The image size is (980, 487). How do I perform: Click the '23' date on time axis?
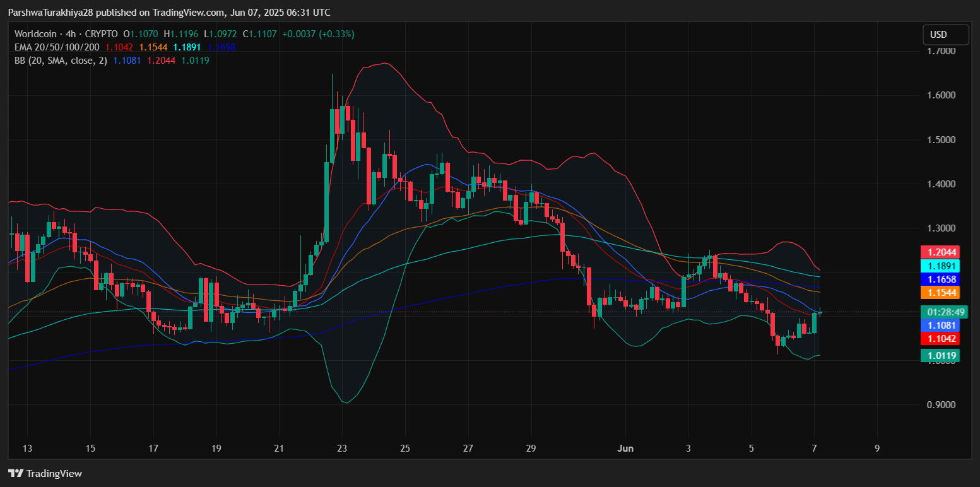coord(342,449)
